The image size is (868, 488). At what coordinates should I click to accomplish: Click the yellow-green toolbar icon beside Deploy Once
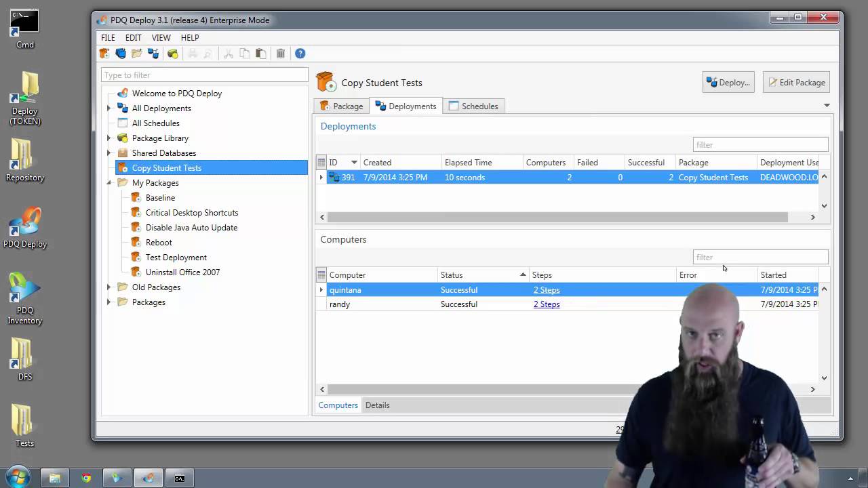click(173, 54)
